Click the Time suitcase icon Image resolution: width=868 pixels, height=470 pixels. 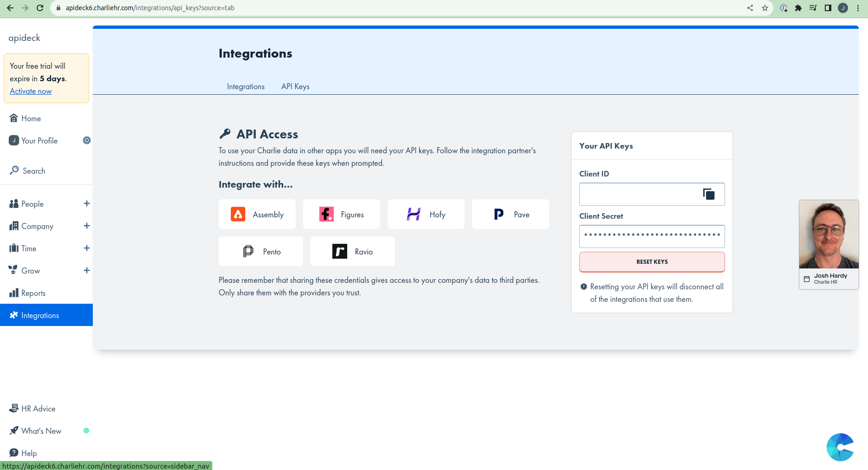(x=14, y=248)
